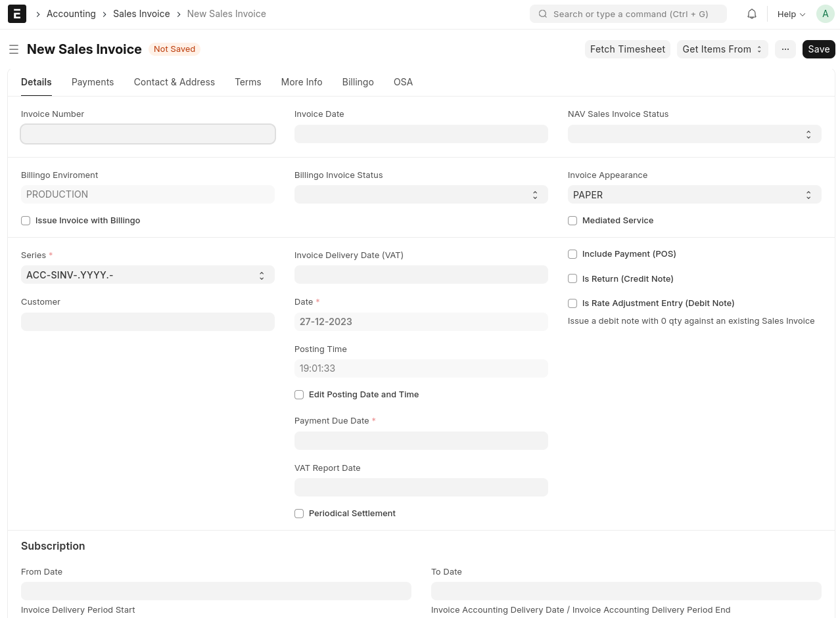Enable Issue Invoice with Billingo
840x618 pixels.
(x=26, y=221)
